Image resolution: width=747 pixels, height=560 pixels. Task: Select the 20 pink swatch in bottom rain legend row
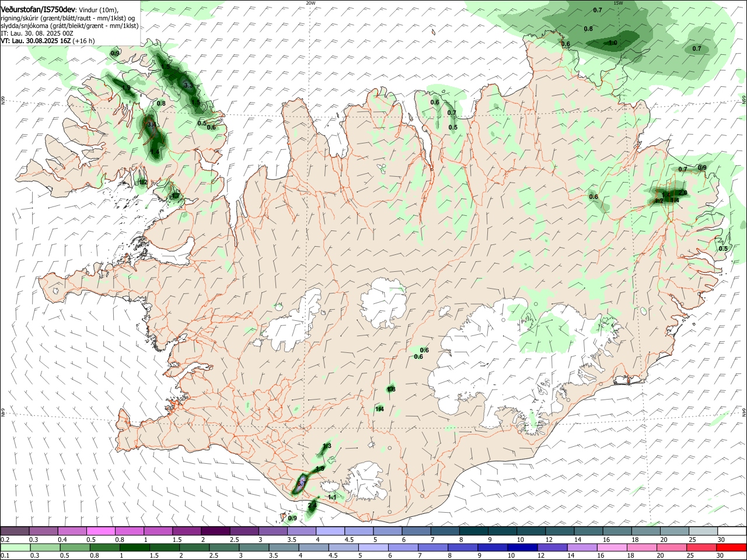click(x=671, y=548)
